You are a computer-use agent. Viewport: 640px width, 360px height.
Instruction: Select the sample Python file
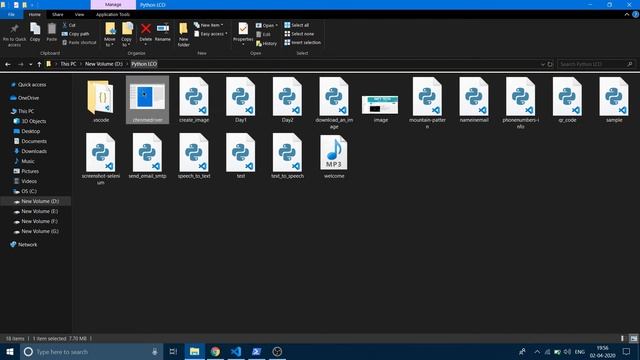click(614, 101)
